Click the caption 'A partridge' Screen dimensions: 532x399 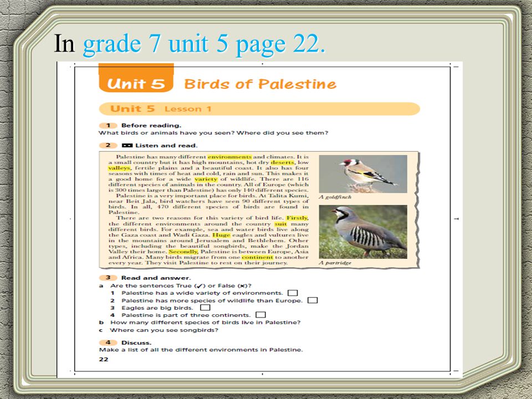[x=335, y=263]
